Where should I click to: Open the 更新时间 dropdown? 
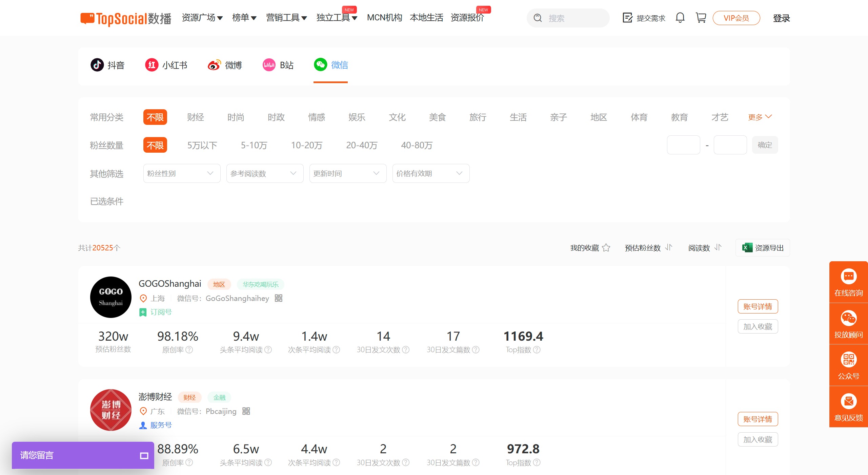pyautogui.click(x=348, y=173)
